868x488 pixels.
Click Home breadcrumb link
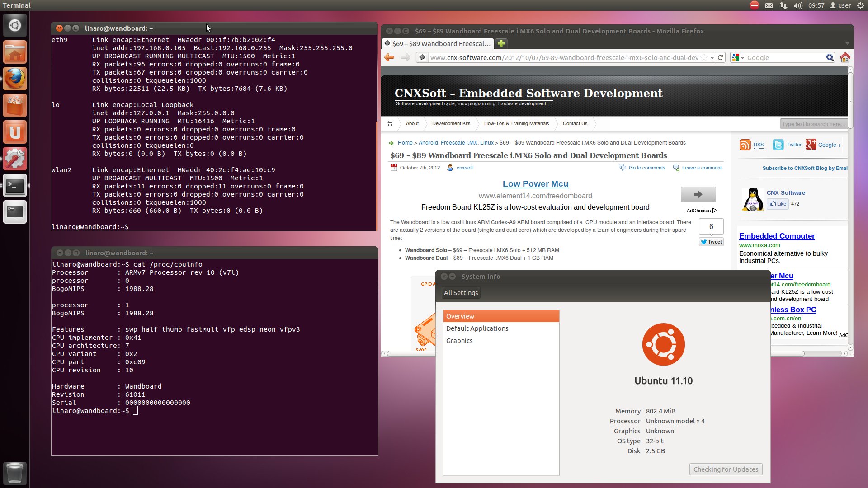point(405,142)
